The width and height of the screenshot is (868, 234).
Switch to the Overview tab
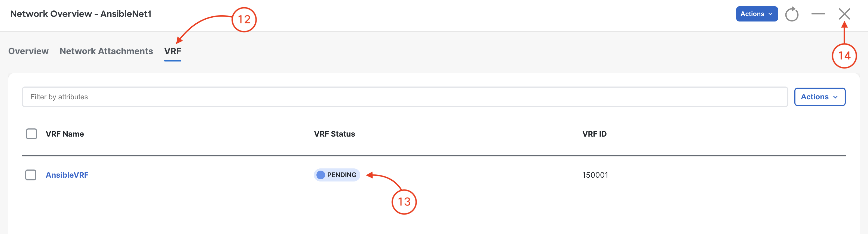(x=28, y=51)
